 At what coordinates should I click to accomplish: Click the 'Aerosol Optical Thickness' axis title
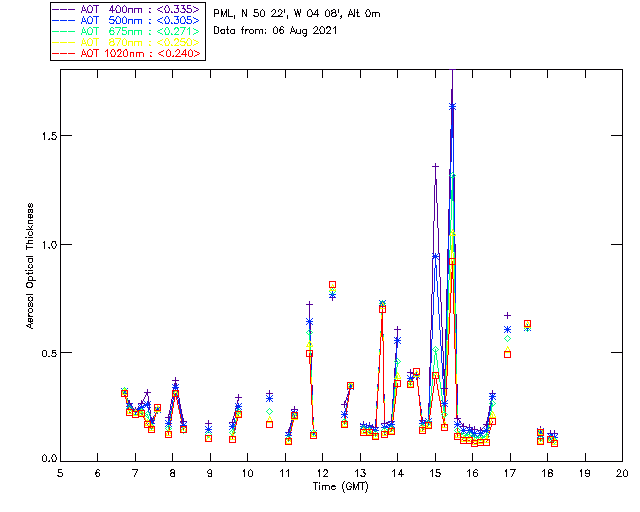point(30,266)
